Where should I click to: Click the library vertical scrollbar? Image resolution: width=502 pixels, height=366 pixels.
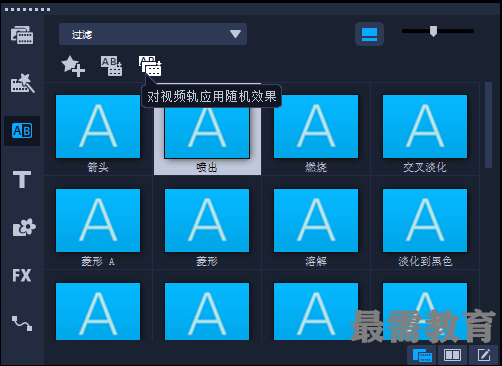click(489, 125)
